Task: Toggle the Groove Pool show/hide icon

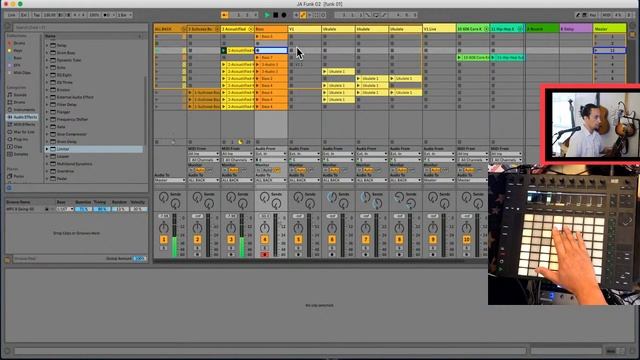Action: (x=8, y=259)
